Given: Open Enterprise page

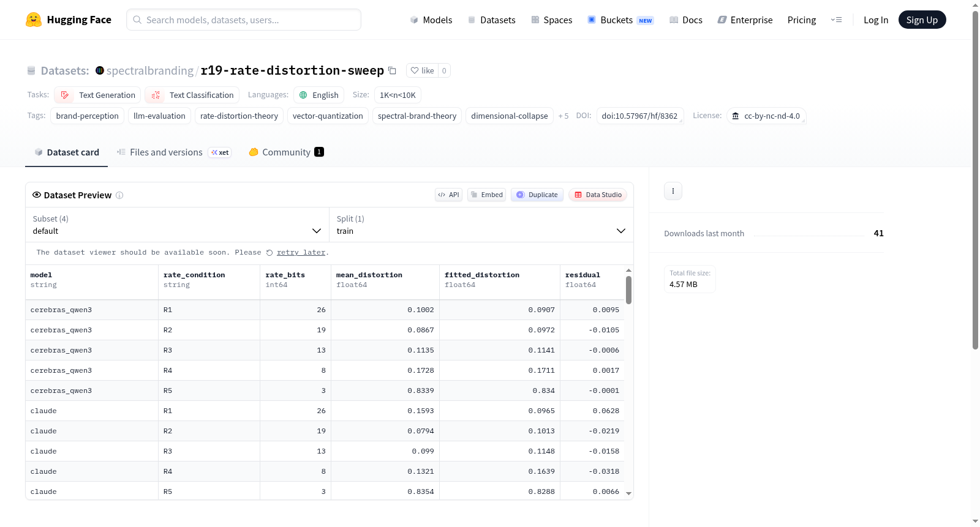Looking at the screenshot, I should pos(745,20).
